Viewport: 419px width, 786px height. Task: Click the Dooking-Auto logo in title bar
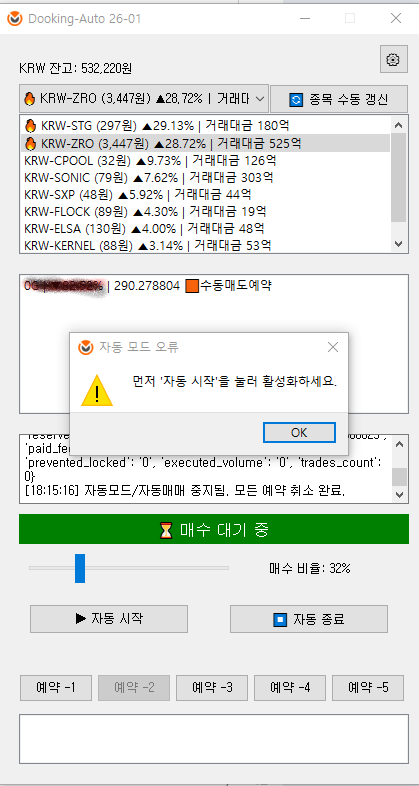15,19
